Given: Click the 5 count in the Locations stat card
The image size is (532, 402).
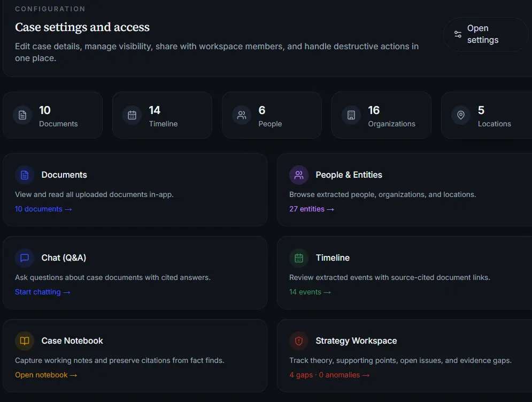Looking at the screenshot, I should tap(481, 110).
